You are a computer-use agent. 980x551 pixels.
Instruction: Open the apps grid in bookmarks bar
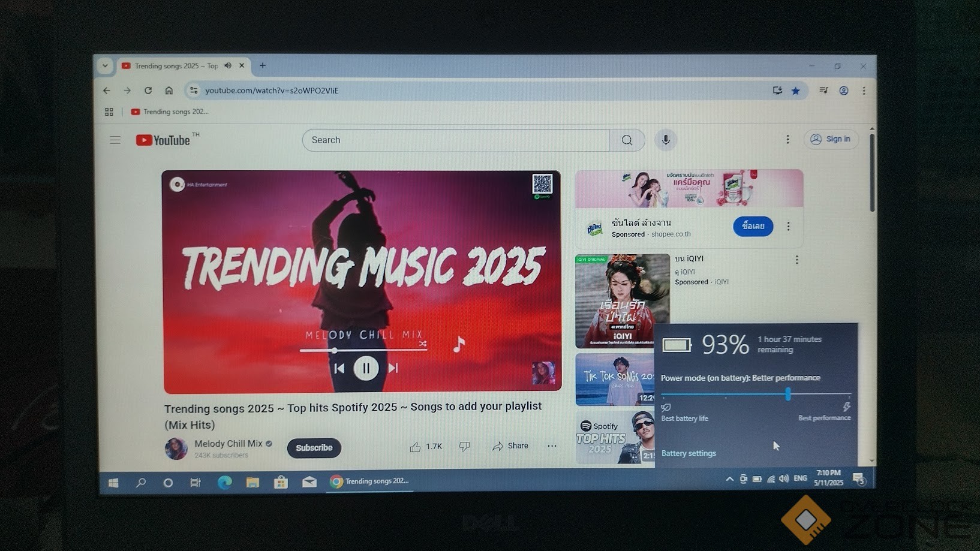(109, 112)
